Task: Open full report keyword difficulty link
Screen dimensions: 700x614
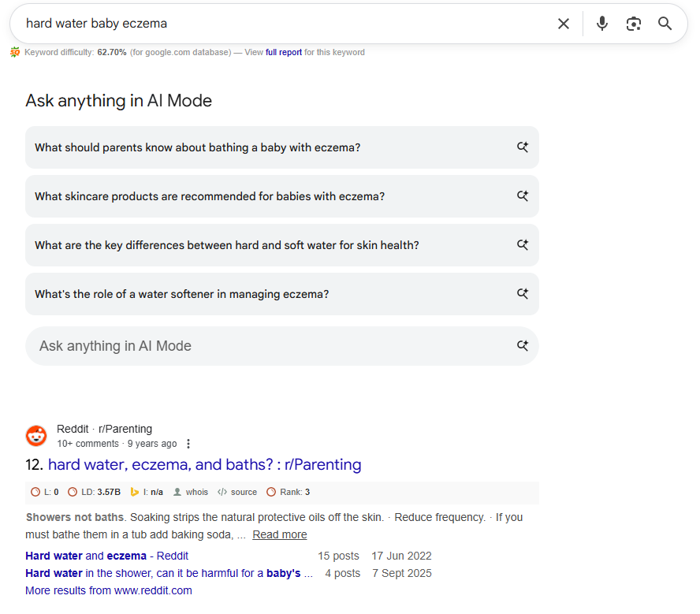Action: pos(284,52)
